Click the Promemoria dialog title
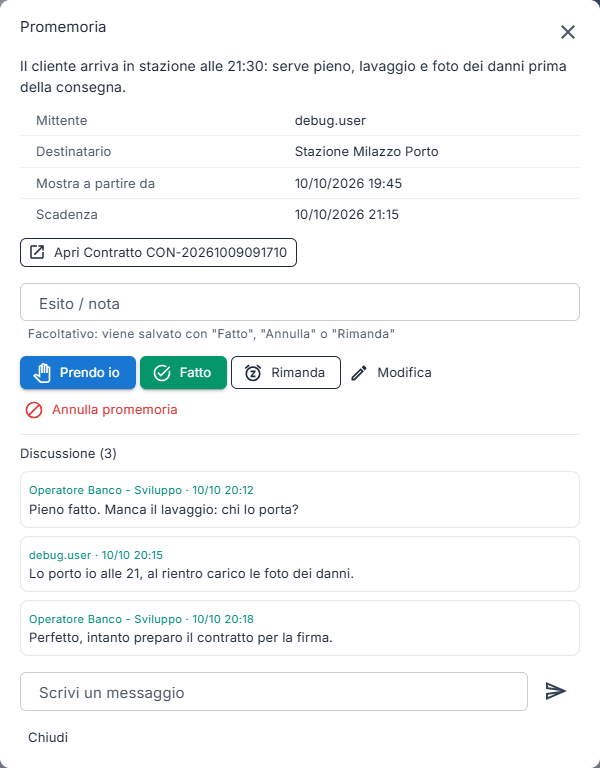600x768 pixels. pos(63,27)
